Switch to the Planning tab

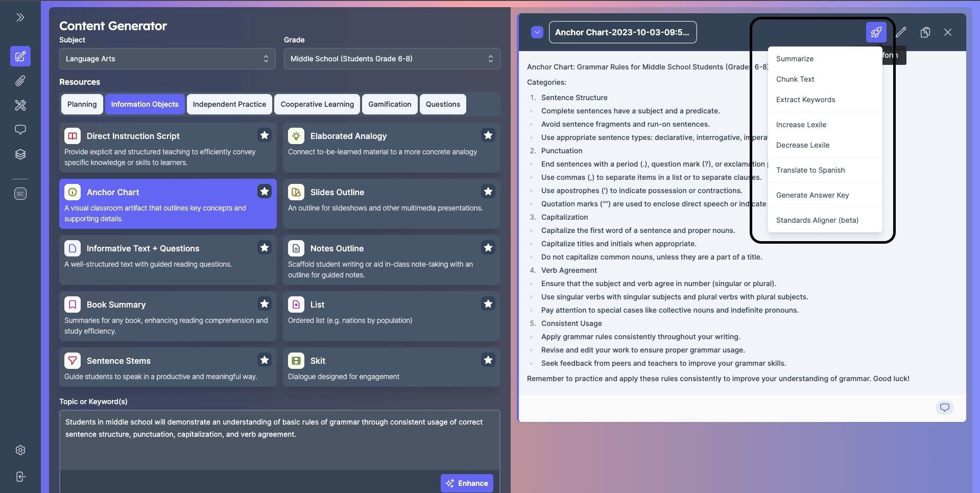coord(82,104)
